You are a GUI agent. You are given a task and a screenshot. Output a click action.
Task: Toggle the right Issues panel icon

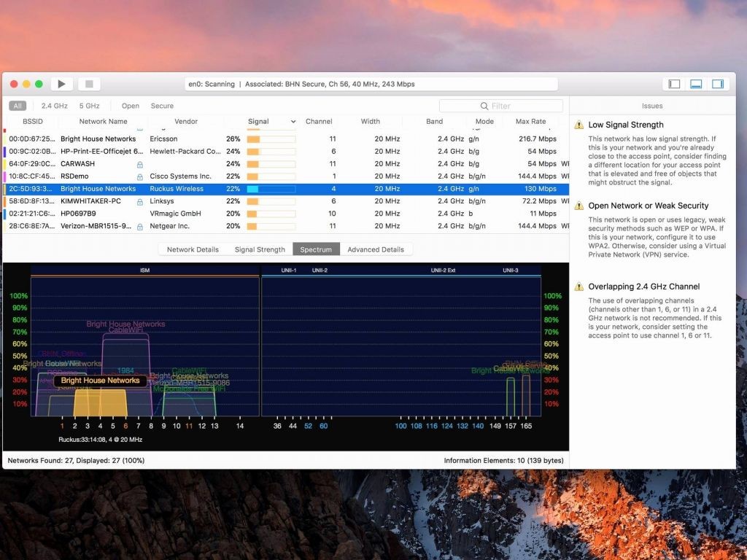click(x=718, y=84)
